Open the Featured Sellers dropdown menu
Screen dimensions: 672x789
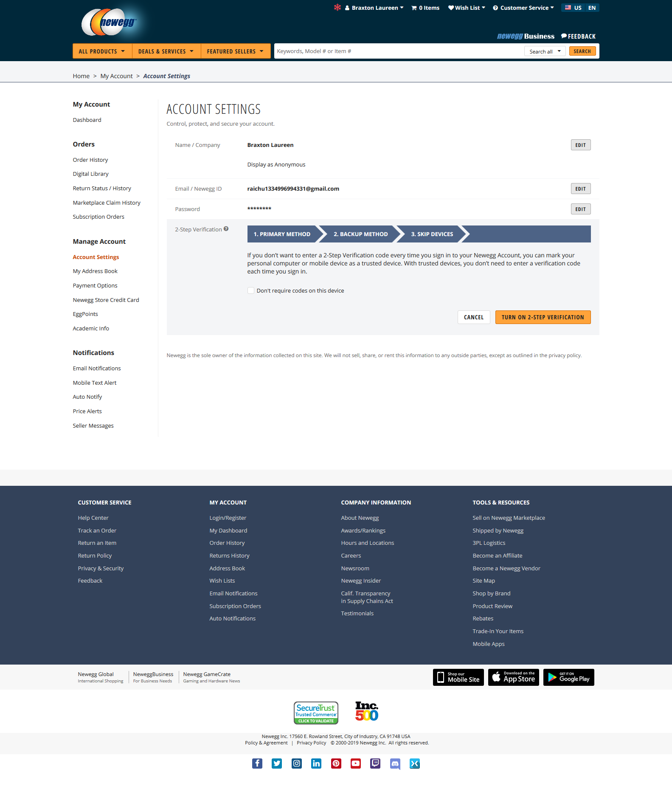[x=236, y=51]
